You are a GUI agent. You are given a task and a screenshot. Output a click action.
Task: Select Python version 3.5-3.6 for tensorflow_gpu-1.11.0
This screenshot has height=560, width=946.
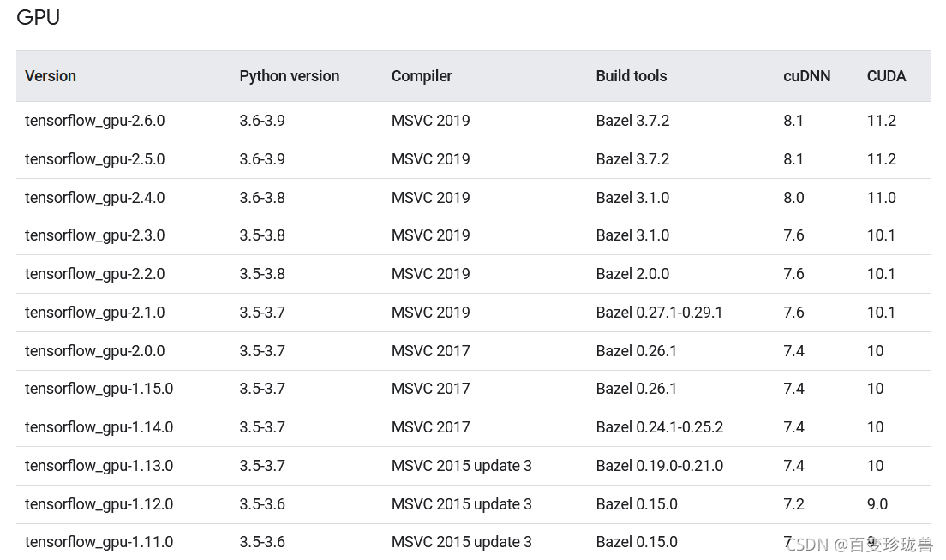coord(262,542)
